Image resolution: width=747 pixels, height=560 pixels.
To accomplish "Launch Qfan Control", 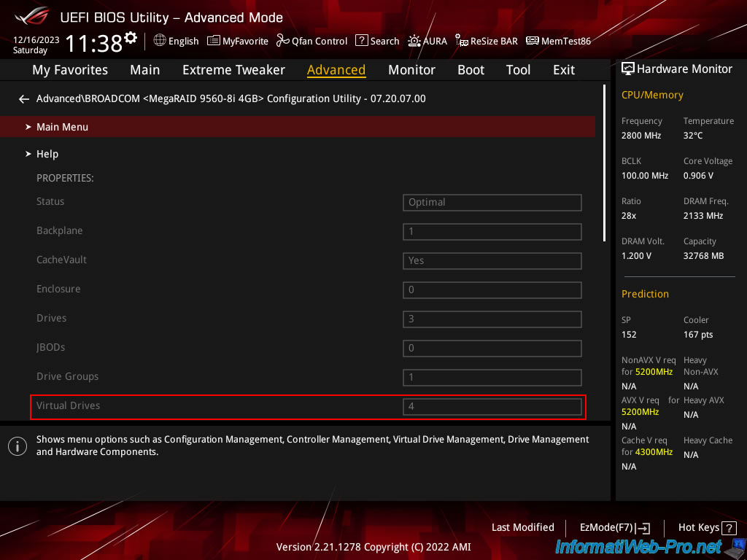I will (312, 41).
